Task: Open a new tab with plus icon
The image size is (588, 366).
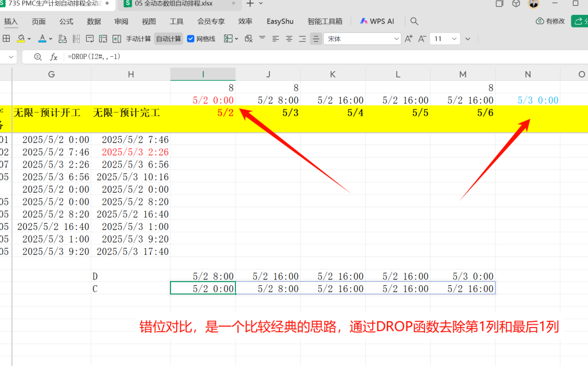Action: click(250, 3)
